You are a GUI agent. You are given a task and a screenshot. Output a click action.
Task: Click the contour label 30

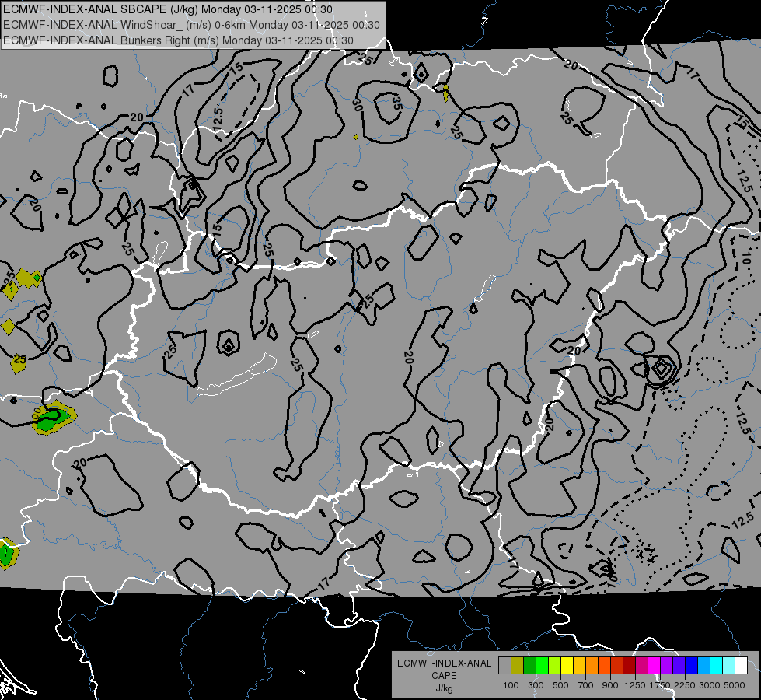358,104
